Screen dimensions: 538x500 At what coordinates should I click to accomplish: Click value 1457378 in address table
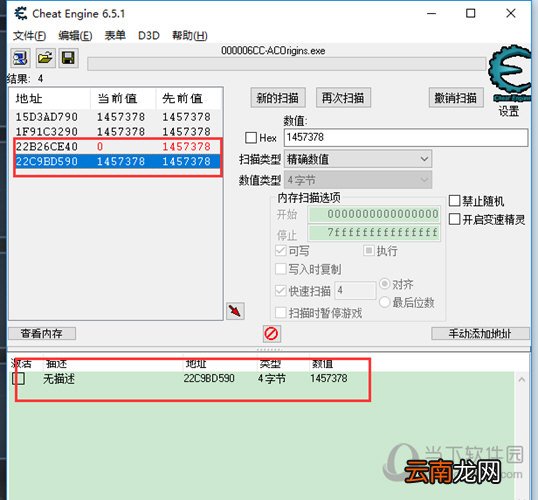click(x=329, y=378)
